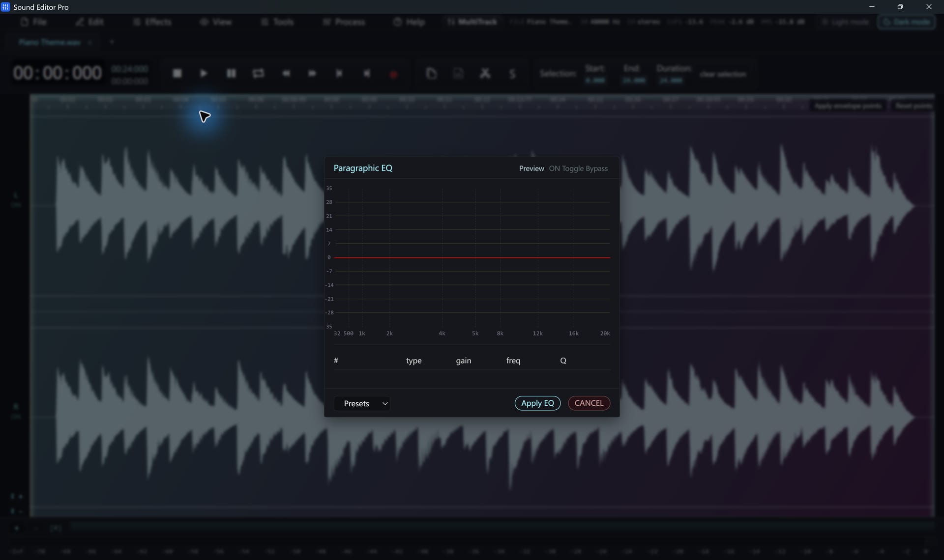Click the clear selection link

[723, 74]
